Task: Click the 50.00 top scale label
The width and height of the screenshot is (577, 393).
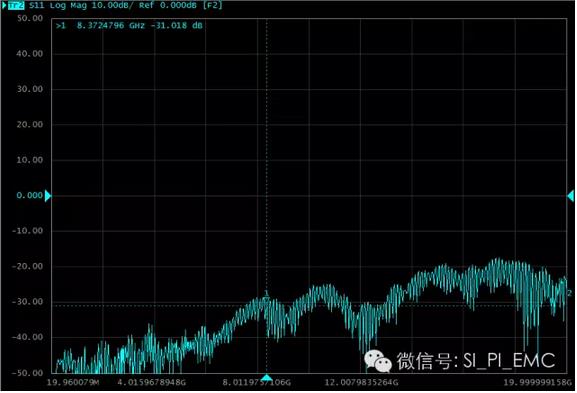Action: point(30,18)
